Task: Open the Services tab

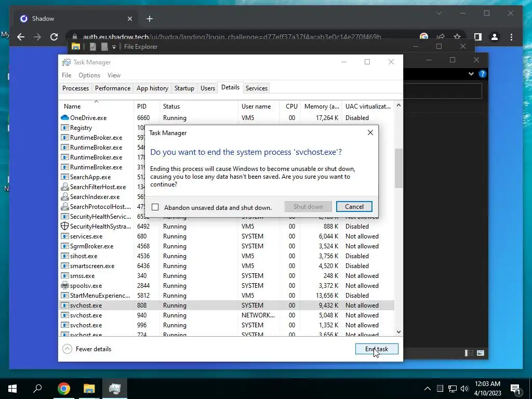Action: [257, 88]
